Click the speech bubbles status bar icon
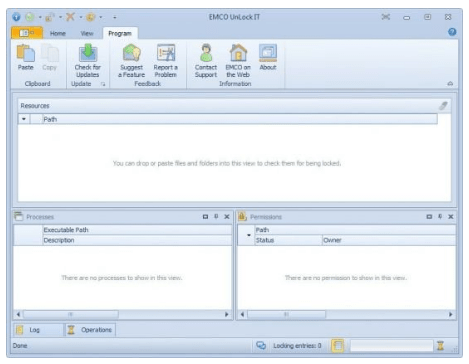 pyautogui.click(x=261, y=345)
